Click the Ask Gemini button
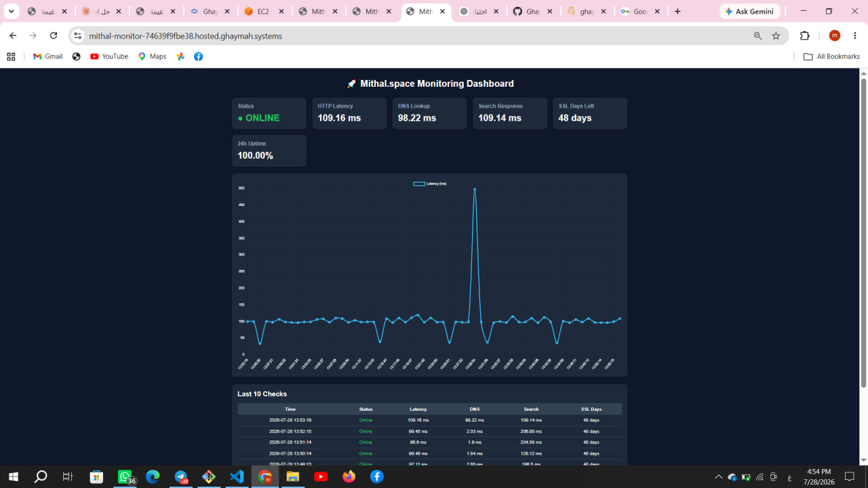The width and height of the screenshot is (868, 488). pyautogui.click(x=750, y=12)
